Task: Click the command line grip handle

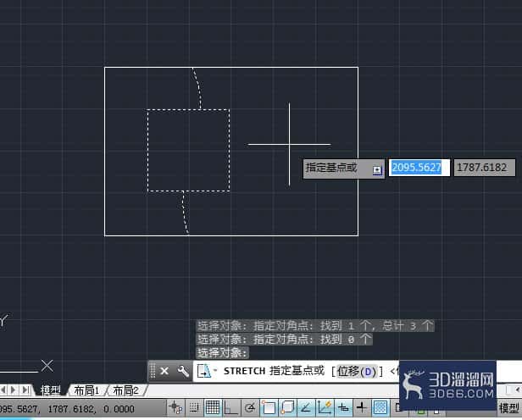Action: click(153, 371)
